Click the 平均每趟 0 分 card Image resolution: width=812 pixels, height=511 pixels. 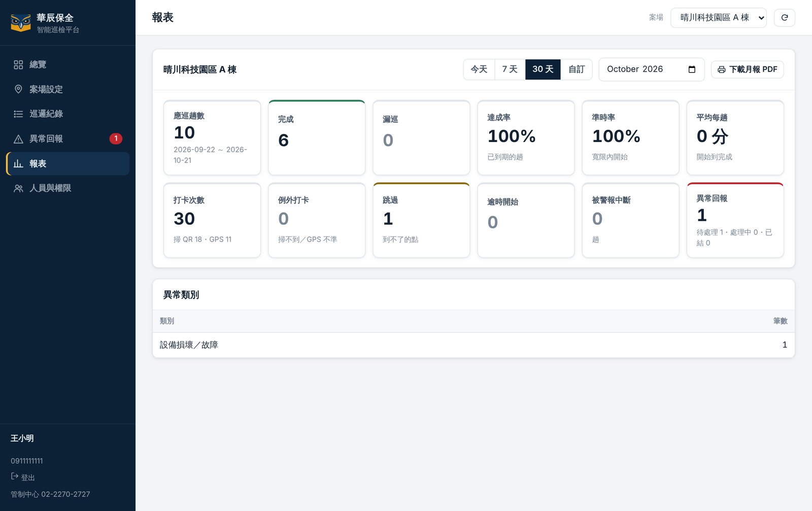pos(735,138)
